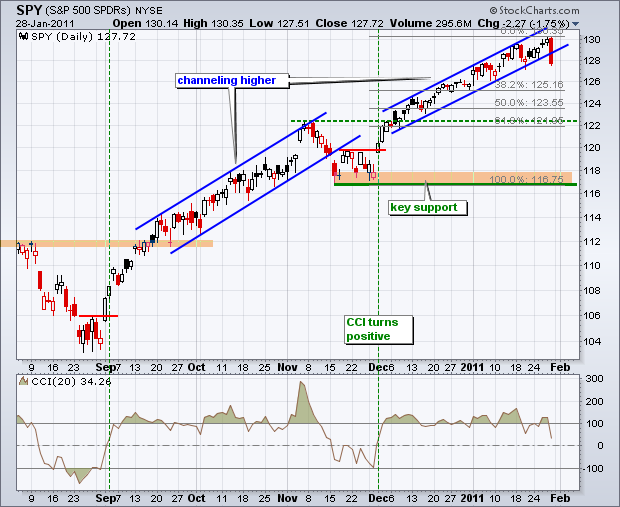The width and height of the screenshot is (620, 507).
Task: Click the 'CCI turns positive' annotation box
Action: (379, 329)
